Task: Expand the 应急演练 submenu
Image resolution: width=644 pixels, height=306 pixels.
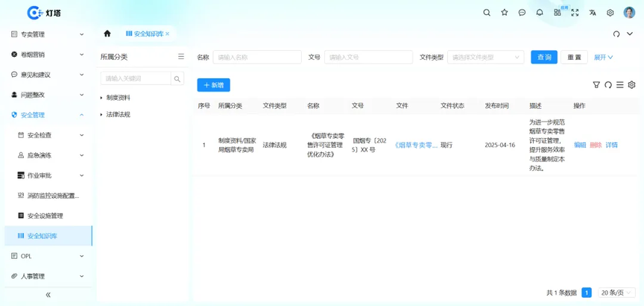Action: [x=48, y=155]
